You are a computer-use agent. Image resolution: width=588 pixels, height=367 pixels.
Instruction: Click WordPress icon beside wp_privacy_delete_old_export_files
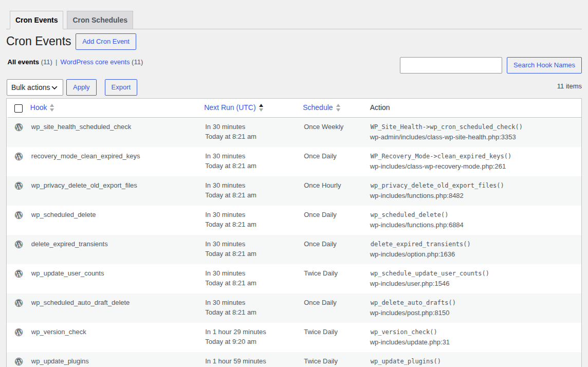[x=19, y=186]
